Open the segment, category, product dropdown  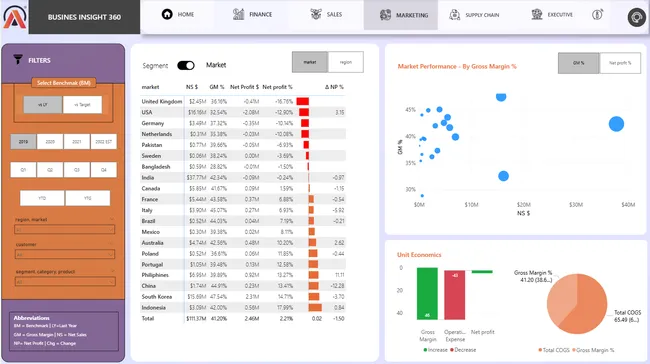coord(65,281)
